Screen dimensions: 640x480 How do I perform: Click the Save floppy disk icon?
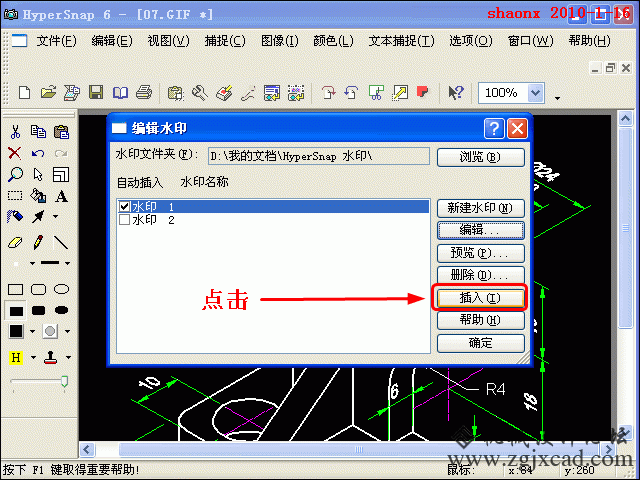click(x=96, y=93)
